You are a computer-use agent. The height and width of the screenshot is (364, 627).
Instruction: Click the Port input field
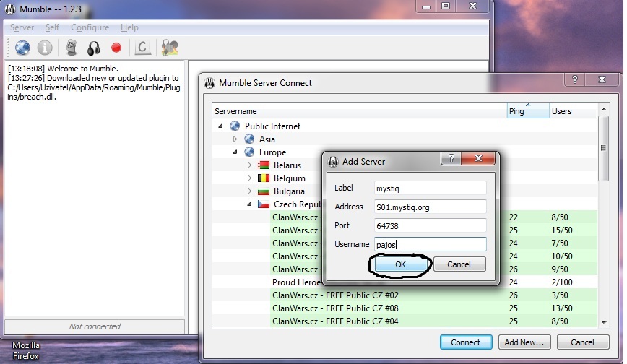click(x=431, y=225)
